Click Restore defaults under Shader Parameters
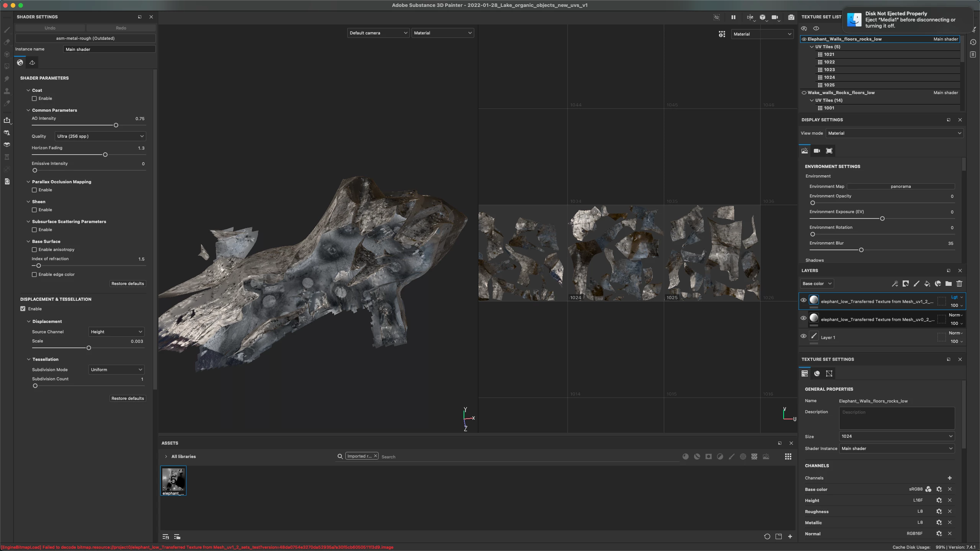Screen dimensions: 980x551 click(127, 284)
